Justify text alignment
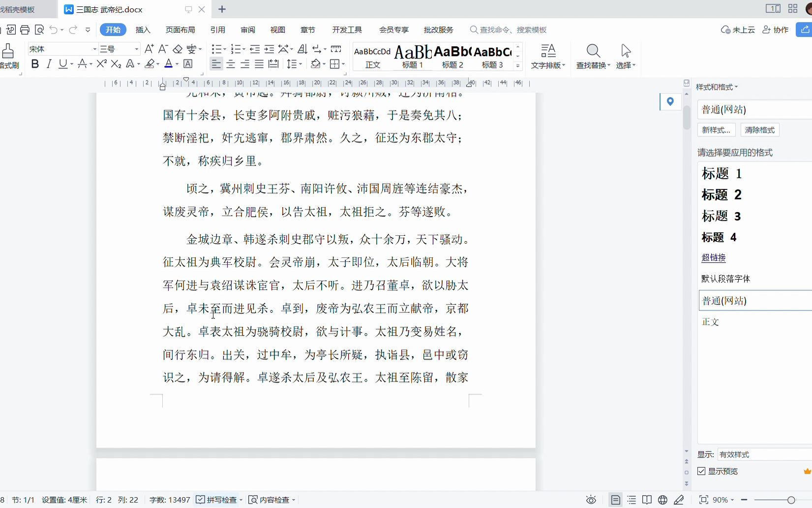 (259, 64)
